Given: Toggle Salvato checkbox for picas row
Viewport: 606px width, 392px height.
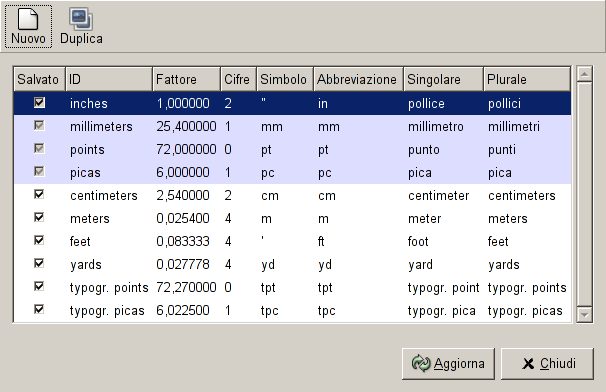Looking at the screenshot, I should pyautogui.click(x=39, y=171).
